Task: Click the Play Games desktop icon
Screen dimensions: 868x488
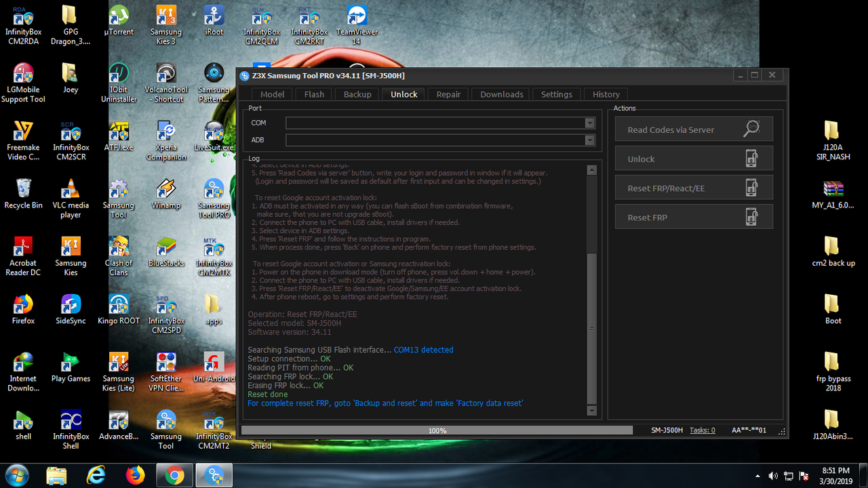Action: (71, 367)
